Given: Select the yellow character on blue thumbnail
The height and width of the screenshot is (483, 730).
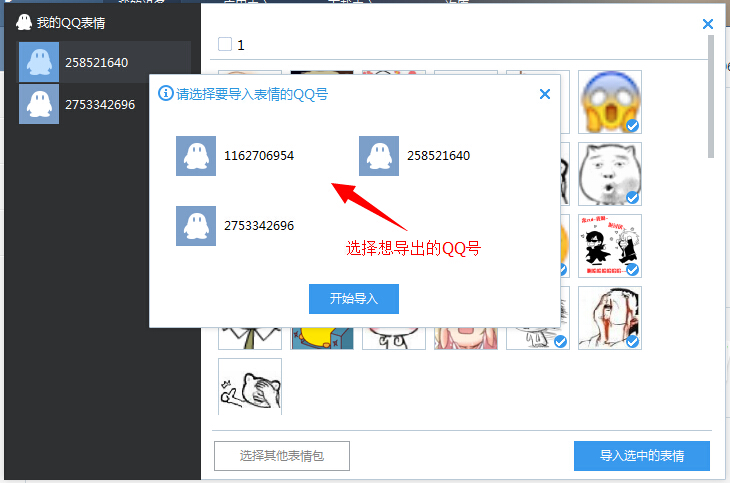Looking at the screenshot, I should coord(322,339).
